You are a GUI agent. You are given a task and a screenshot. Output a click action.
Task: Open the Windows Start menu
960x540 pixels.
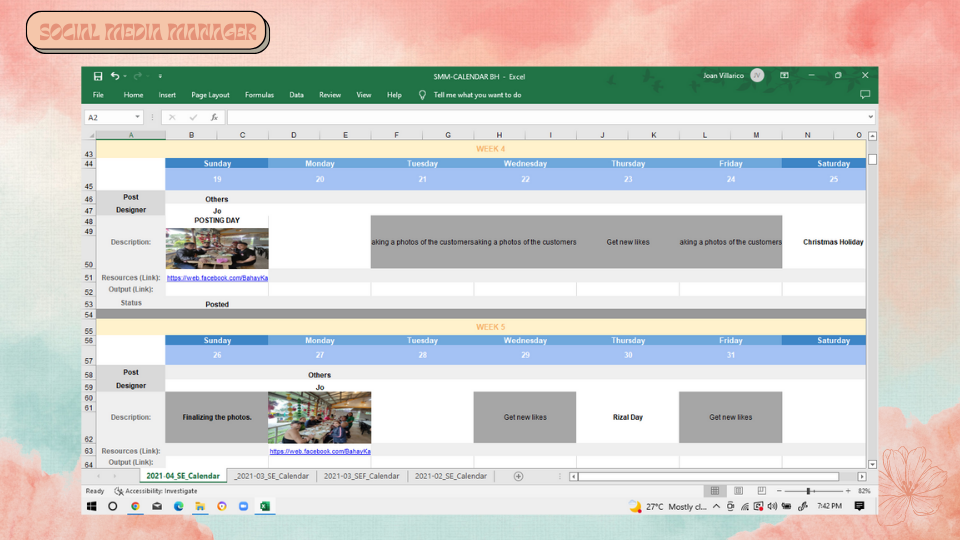coord(92,506)
